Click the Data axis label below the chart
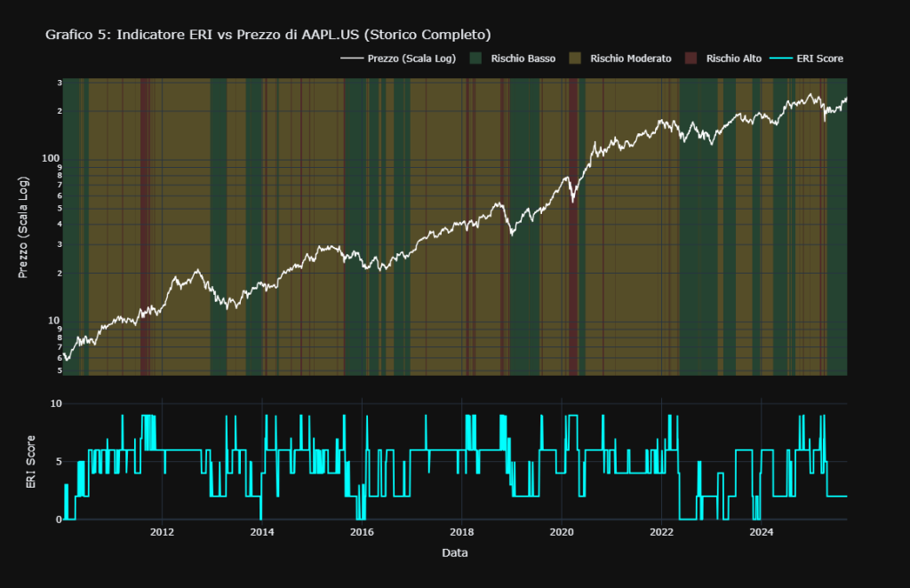This screenshot has height=588, width=910. 454,552
